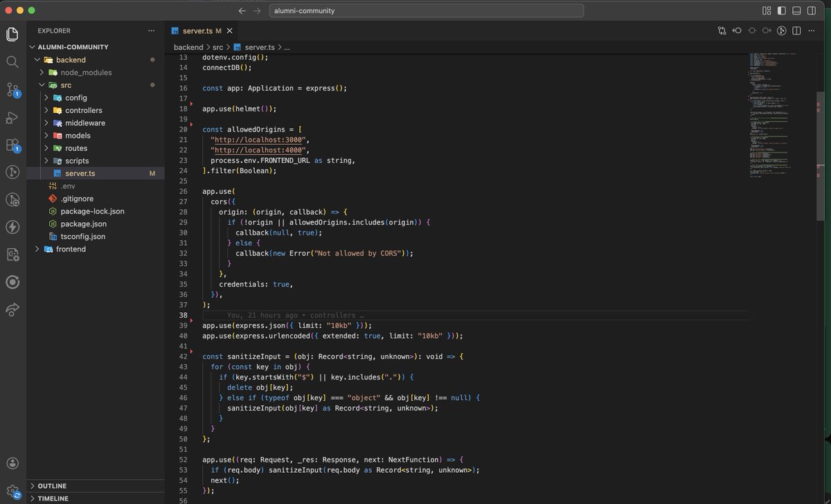Viewport: 831px width, 504px height.
Task: Click the EXPLORER panel title
Action: coord(53,30)
